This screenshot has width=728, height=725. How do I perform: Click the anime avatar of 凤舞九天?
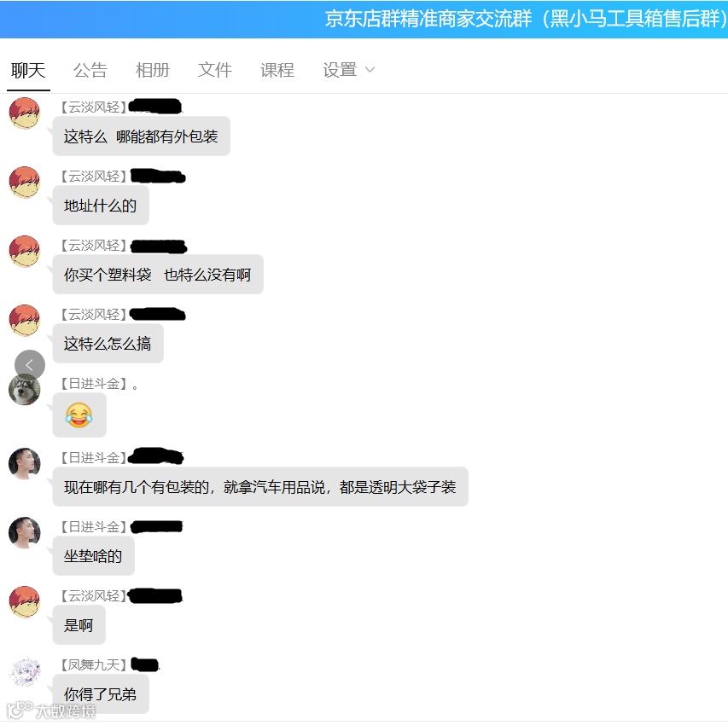tap(25, 671)
